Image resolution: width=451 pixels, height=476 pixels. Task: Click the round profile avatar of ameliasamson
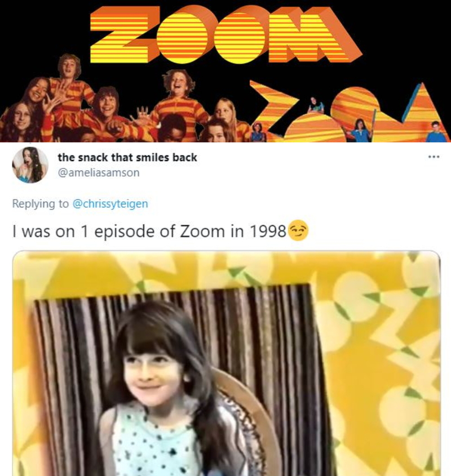click(x=30, y=165)
